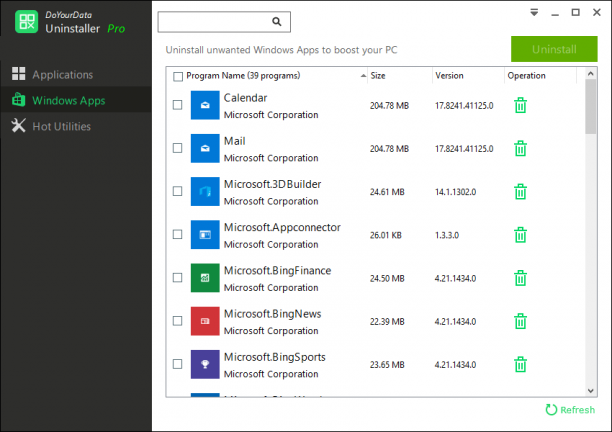Click the Refresh link
612x432 pixels.
[x=570, y=410]
